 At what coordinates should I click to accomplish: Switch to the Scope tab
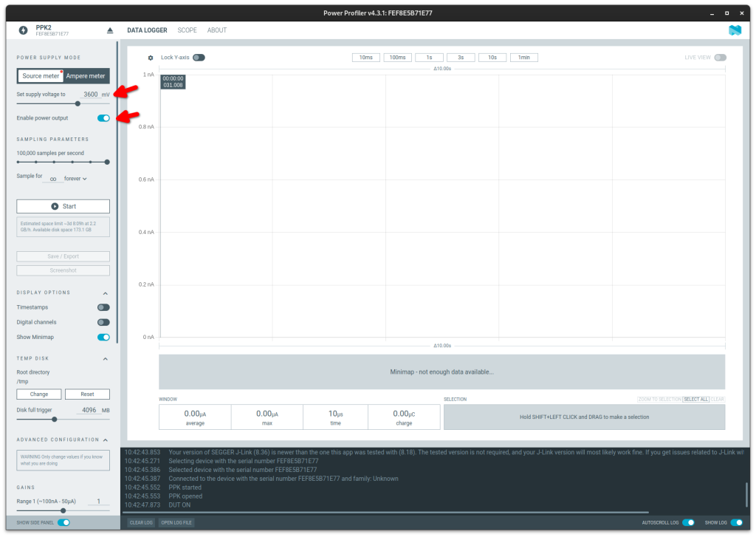187,30
